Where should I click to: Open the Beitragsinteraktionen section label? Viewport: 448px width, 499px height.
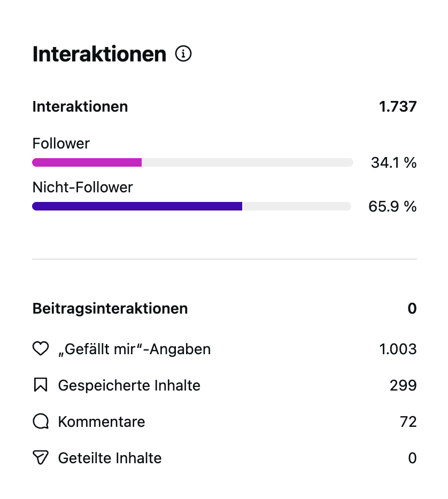pyautogui.click(x=110, y=308)
